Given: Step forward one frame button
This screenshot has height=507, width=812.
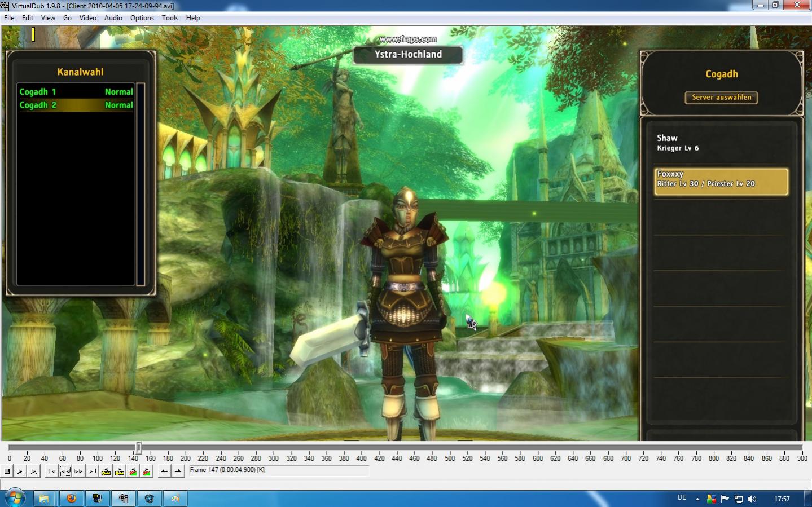Looking at the screenshot, I should click(x=79, y=471).
